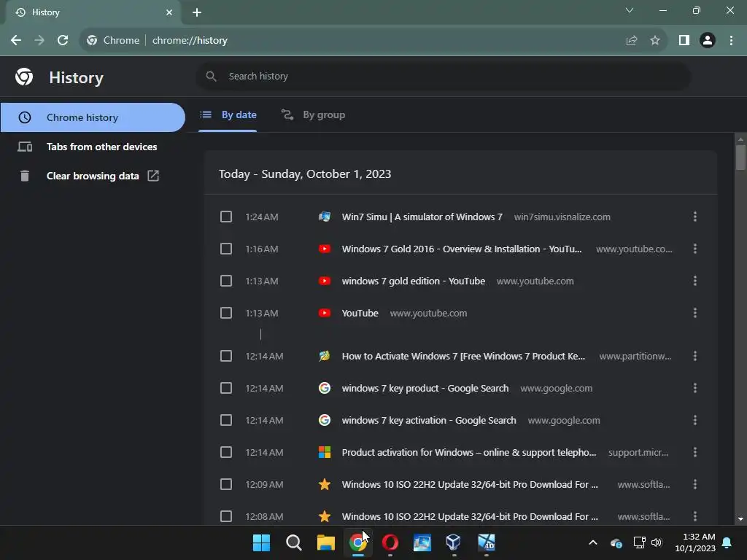The image size is (747, 560).
Task: Open more actions for How to Activate Windows 7
Action: [x=695, y=356]
